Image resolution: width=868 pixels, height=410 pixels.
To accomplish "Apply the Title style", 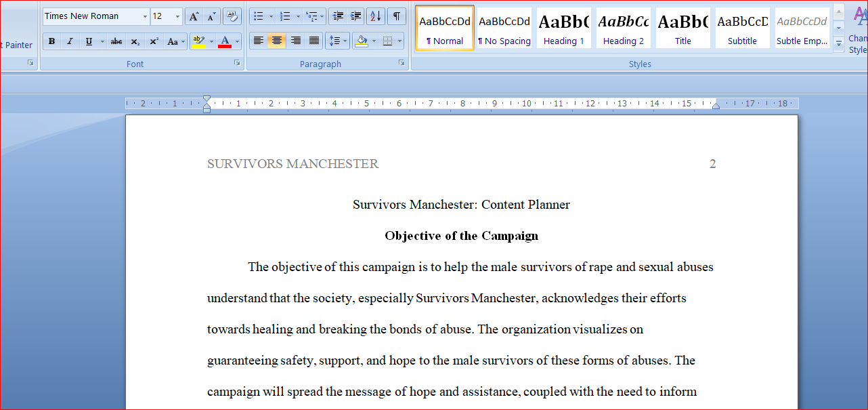I will point(683,28).
